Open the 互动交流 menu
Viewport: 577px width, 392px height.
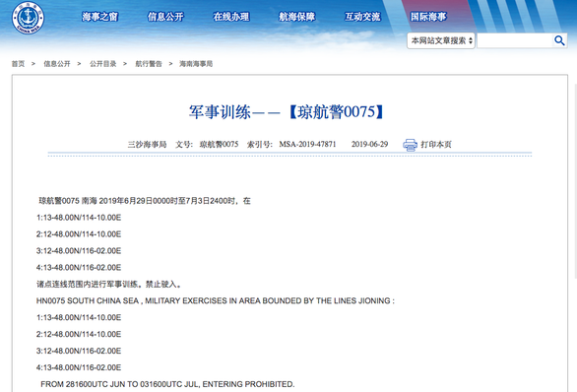[x=362, y=17]
